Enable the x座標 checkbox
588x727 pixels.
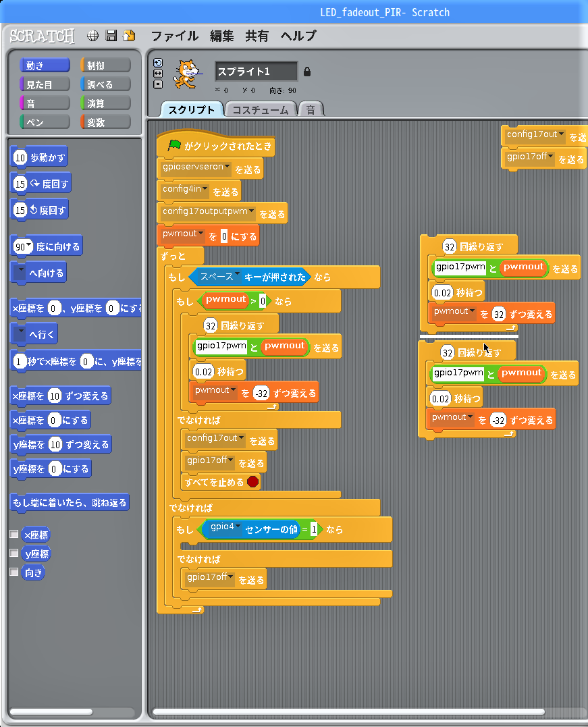(14, 534)
